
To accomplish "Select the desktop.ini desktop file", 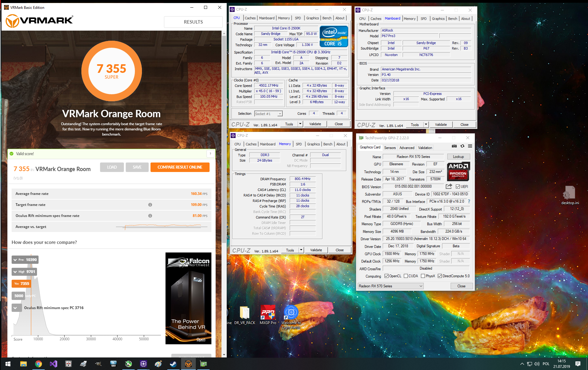I will pyautogui.click(x=570, y=195).
